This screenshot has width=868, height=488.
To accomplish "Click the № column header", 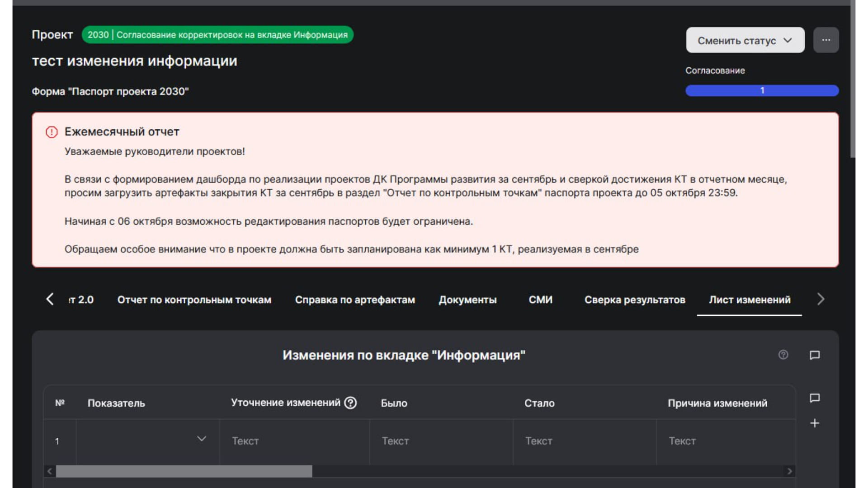I will pos(60,403).
